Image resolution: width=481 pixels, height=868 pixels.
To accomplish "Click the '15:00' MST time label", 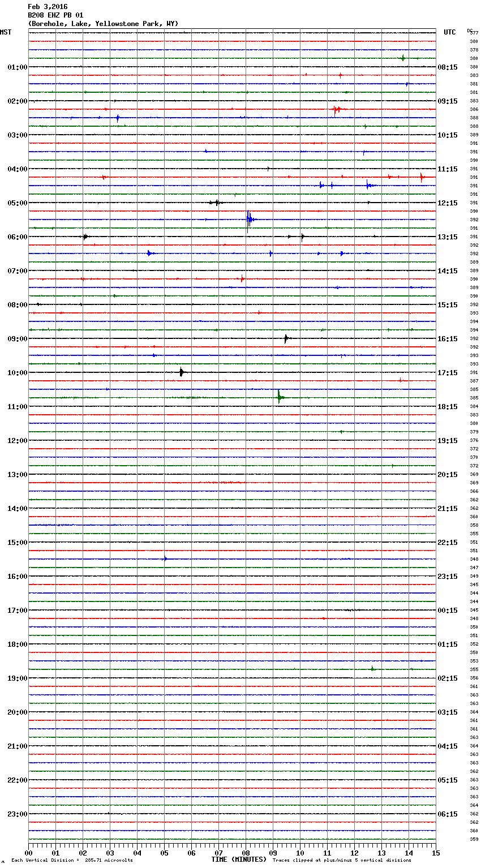I will [x=17, y=543].
